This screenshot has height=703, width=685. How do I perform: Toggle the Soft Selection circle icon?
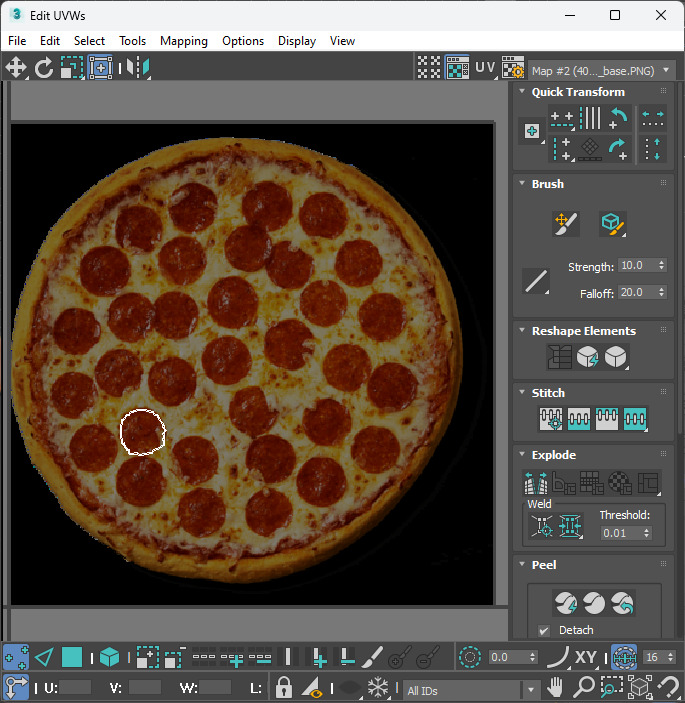pyautogui.click(x=470, y=658)
